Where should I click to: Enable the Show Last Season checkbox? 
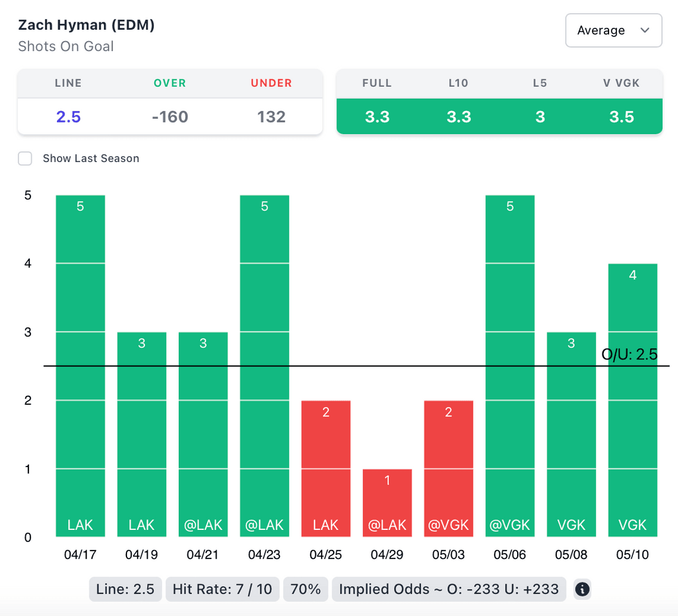tap(25, 158)
